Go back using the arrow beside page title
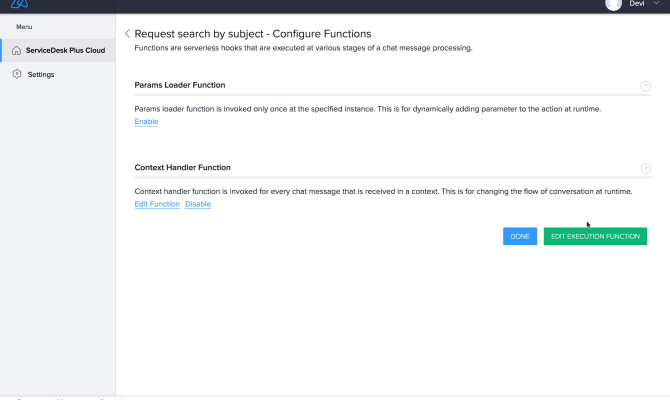670x400 pixels. 127,34
